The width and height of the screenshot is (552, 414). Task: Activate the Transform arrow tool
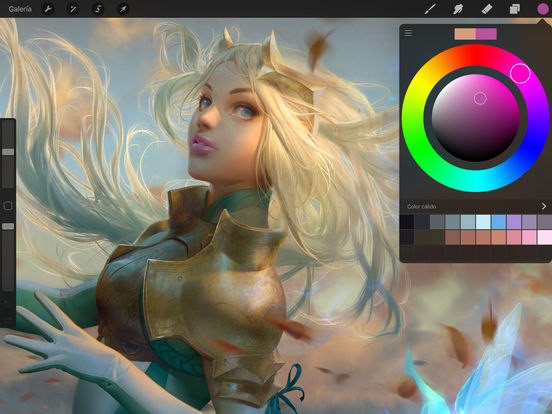click(x=123, y=9)
